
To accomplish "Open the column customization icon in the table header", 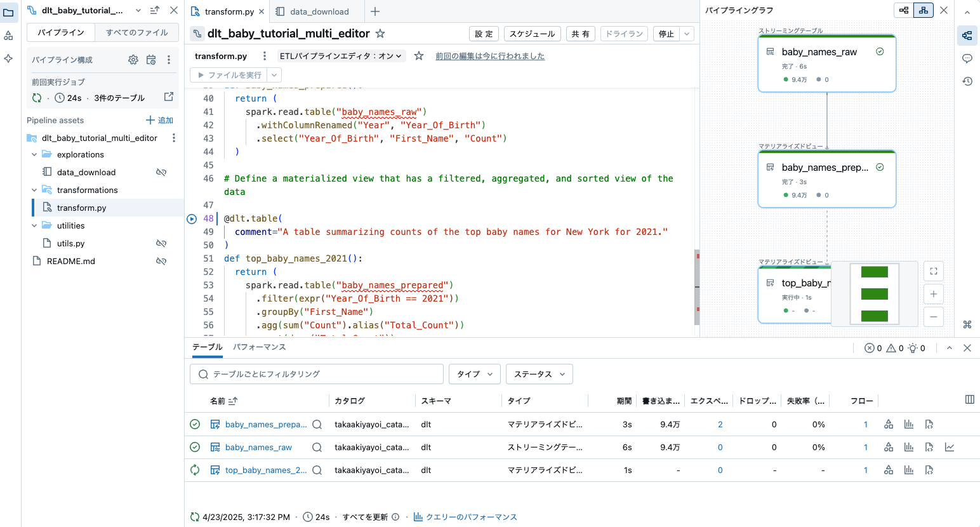I will click(x=970, y=400).
